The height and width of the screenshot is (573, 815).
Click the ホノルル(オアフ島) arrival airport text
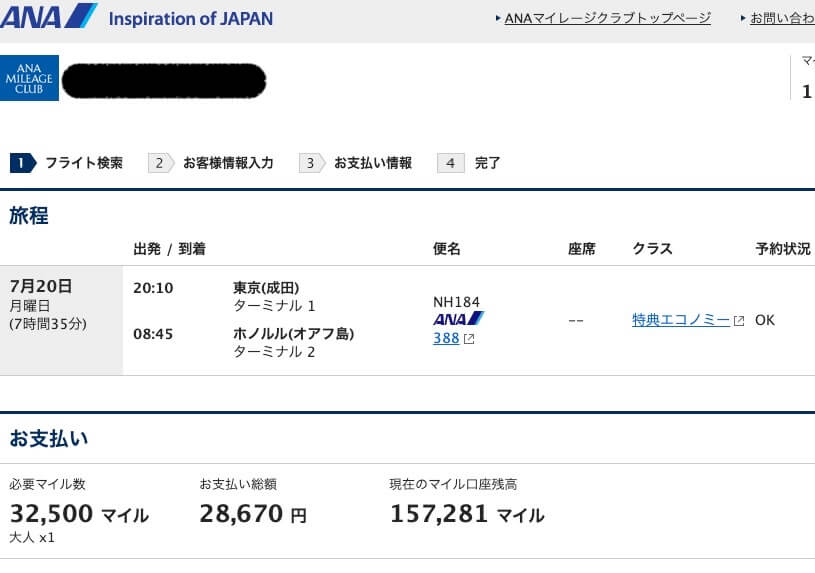tap(293, 334)
